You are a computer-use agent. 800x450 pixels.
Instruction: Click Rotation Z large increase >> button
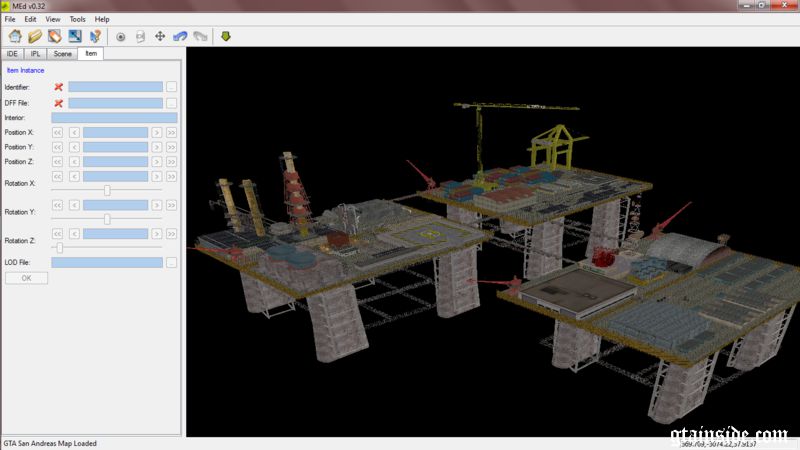click(x=171, y=234)
